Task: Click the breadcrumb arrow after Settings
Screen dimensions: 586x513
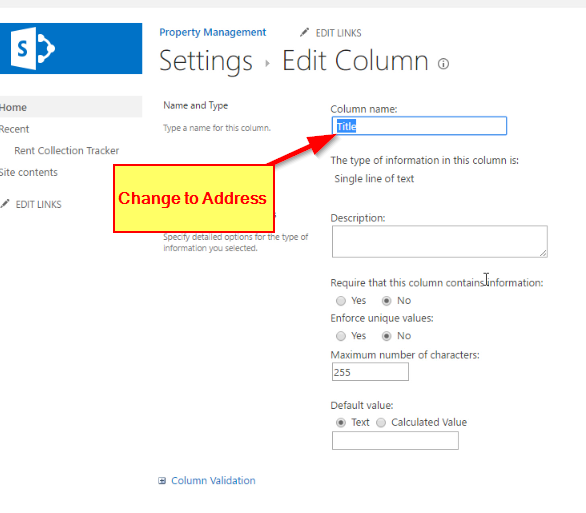Action: 267,64
